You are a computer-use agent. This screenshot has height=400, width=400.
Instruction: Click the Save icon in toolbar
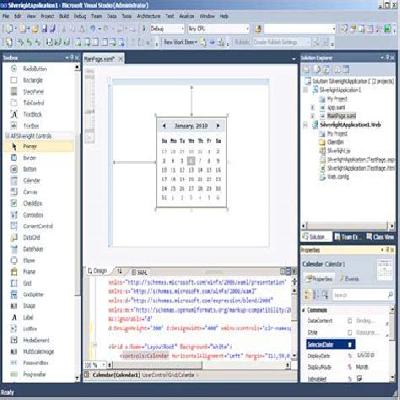[45, 29]
